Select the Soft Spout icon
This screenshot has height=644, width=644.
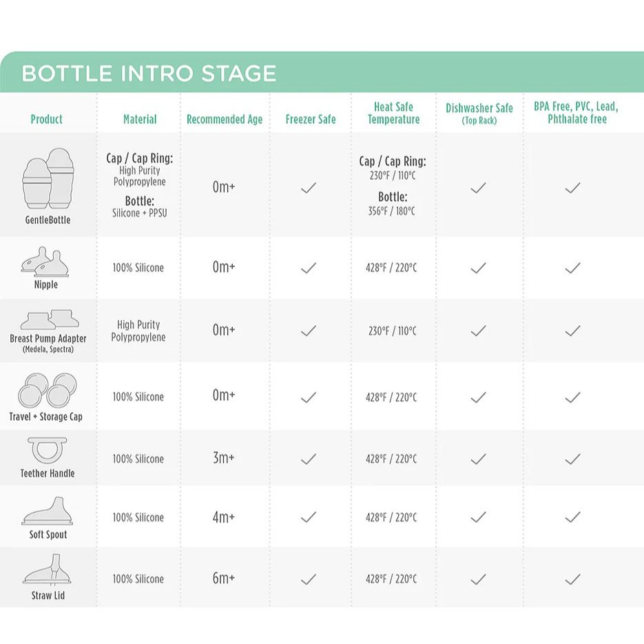click(x=48, y=511)
